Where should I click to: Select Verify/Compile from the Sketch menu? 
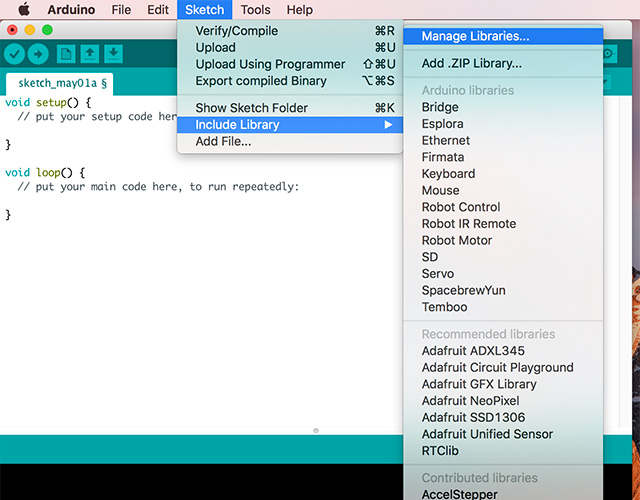pyautogui.click(x=236, y=31)
